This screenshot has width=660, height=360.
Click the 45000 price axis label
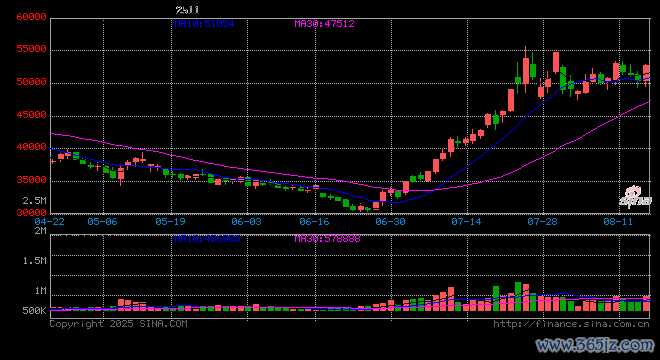point(31,115)
